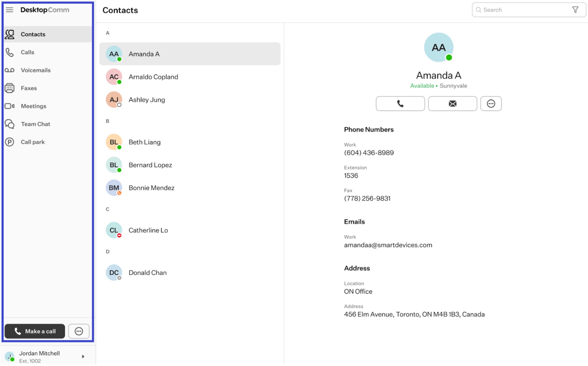Click the Team Chat bubbles icon
This screenshot has width=588, height=366.
(10, 124)
